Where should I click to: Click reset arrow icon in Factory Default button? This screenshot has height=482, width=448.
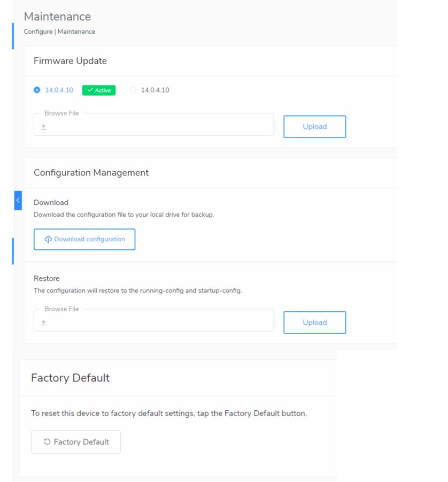point(47,442)
